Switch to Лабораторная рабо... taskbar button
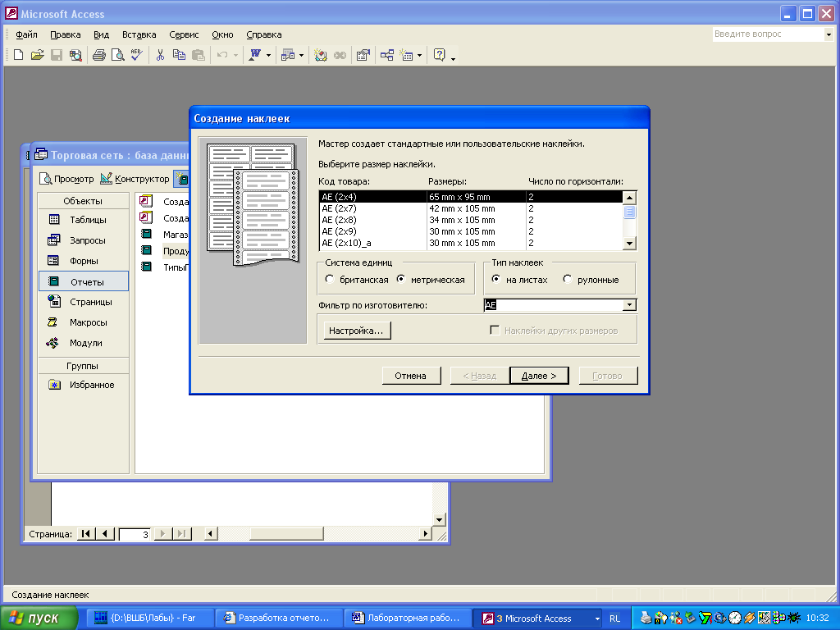 pos(408,619)
